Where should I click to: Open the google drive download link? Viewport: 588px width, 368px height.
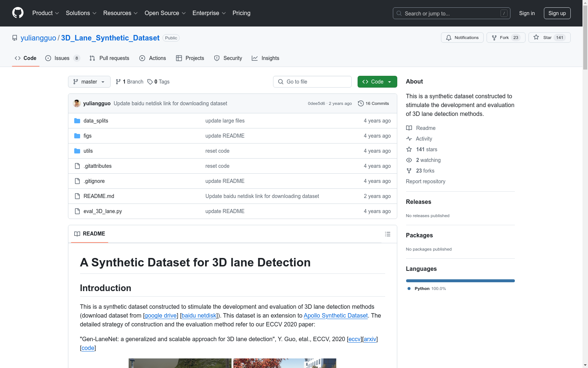[x=161, y=315]
